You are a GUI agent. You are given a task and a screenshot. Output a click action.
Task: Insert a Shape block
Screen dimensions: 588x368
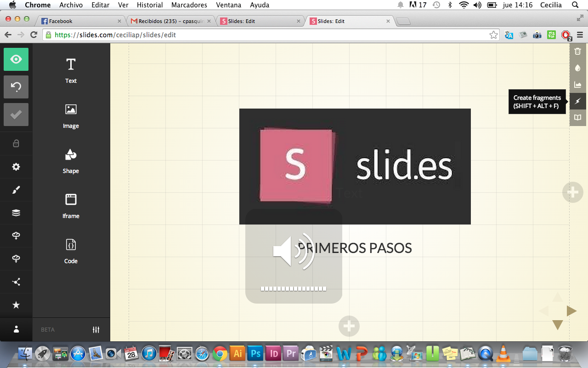point(71,161)
